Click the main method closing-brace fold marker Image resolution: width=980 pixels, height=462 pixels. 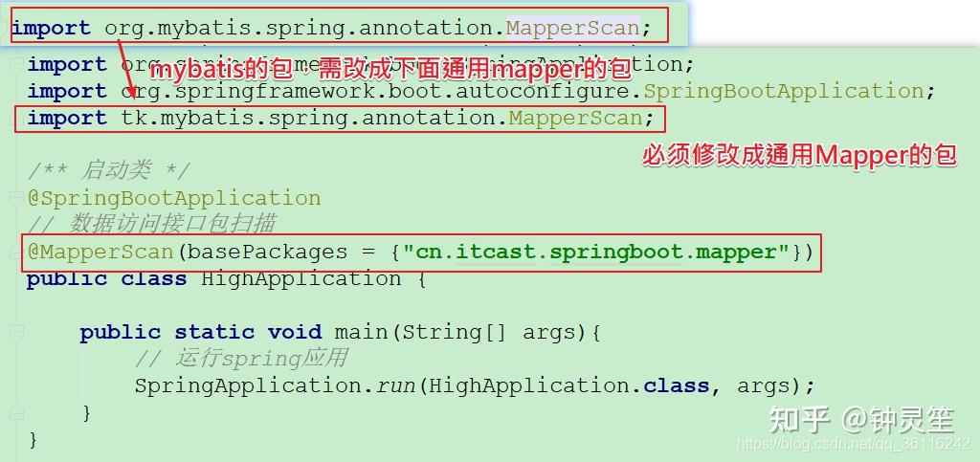(15, 412)
